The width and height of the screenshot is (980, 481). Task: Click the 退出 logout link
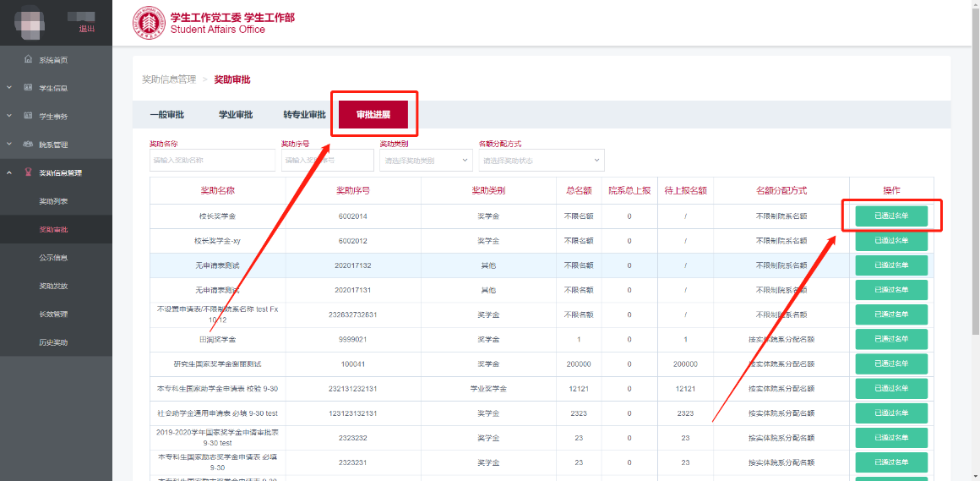click(86, 29)
